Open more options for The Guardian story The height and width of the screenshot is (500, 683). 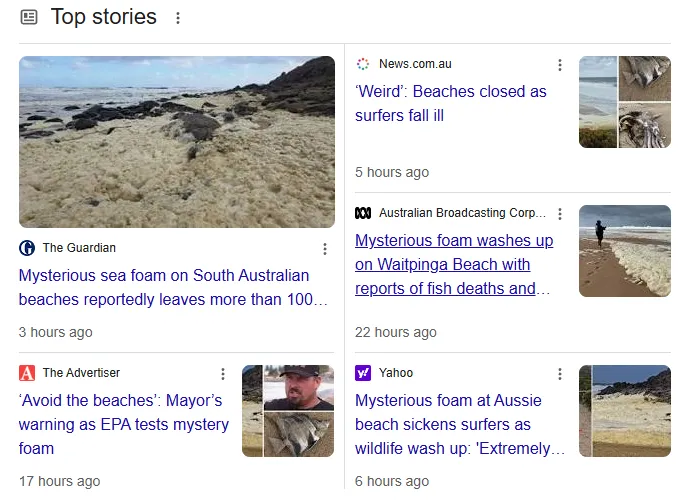324,249
